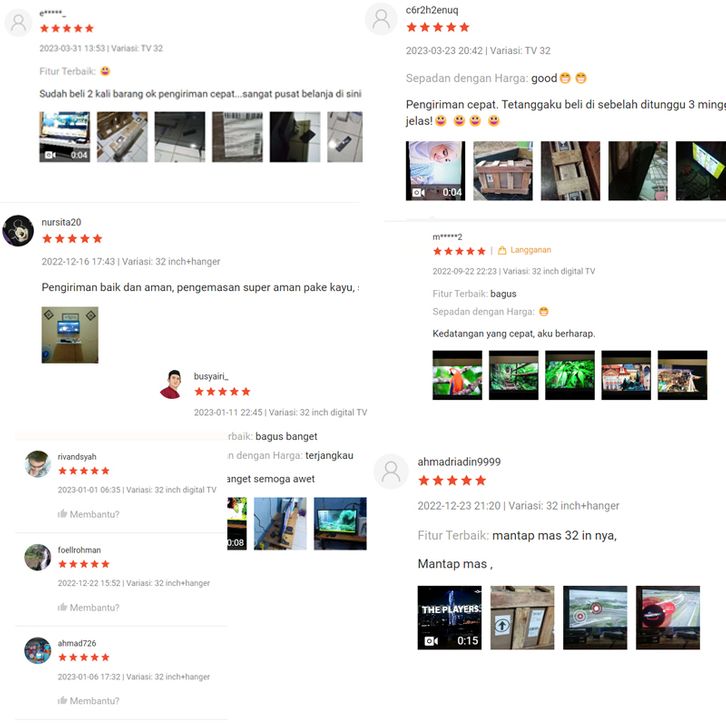Play the 0:15 video in ahmadriadin9999's review
The image size is (726, 726).
point(450,618)
